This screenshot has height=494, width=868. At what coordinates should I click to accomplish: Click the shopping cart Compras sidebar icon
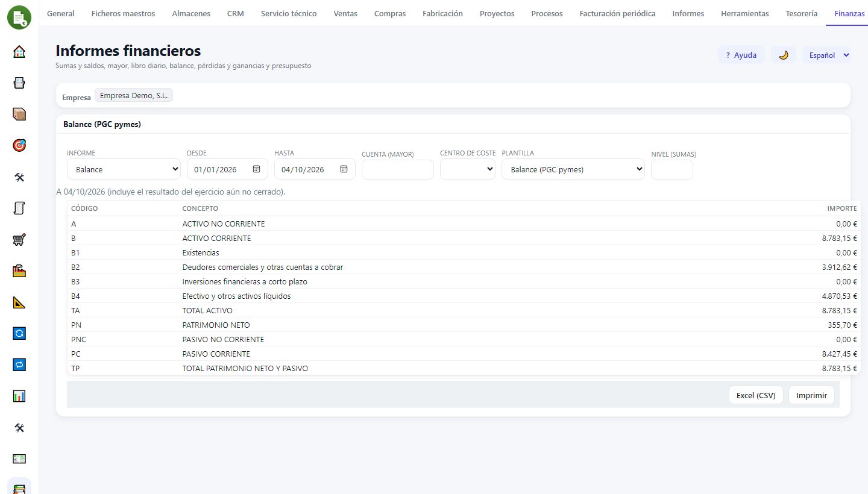19,239
